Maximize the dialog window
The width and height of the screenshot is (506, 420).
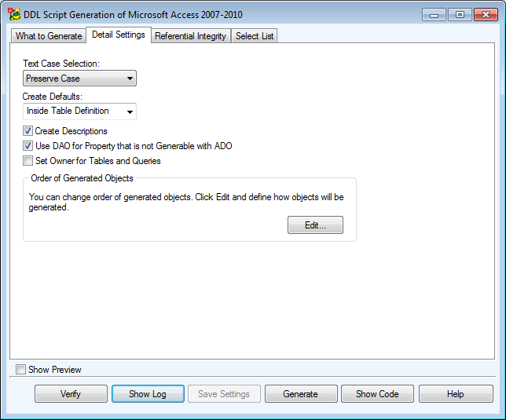(x=459, y=15)
